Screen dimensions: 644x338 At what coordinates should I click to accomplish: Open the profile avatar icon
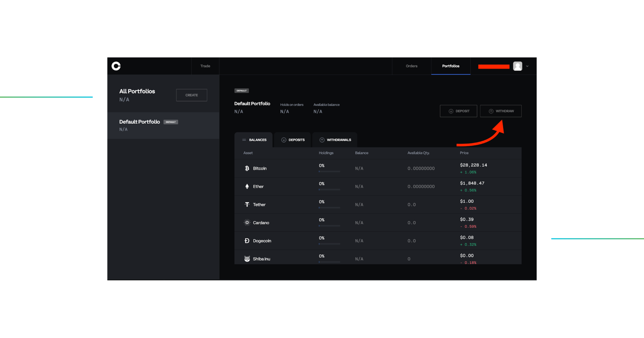point(517,66)
